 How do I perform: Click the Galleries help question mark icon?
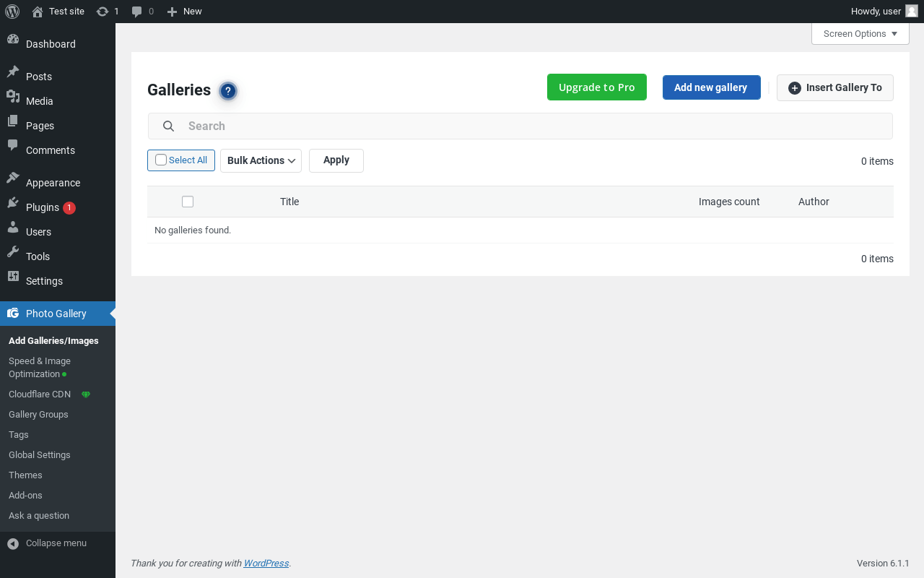[x=228, y=91]
